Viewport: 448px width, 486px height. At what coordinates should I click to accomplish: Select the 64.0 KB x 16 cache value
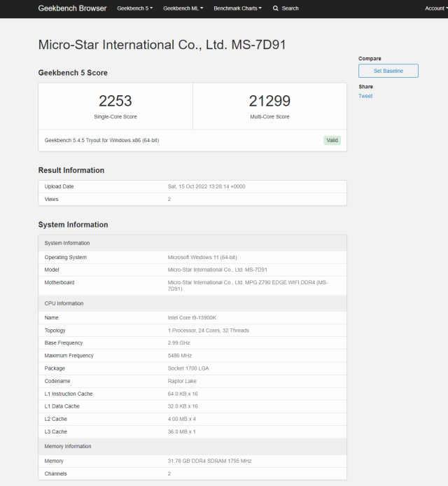coord(183,394)
